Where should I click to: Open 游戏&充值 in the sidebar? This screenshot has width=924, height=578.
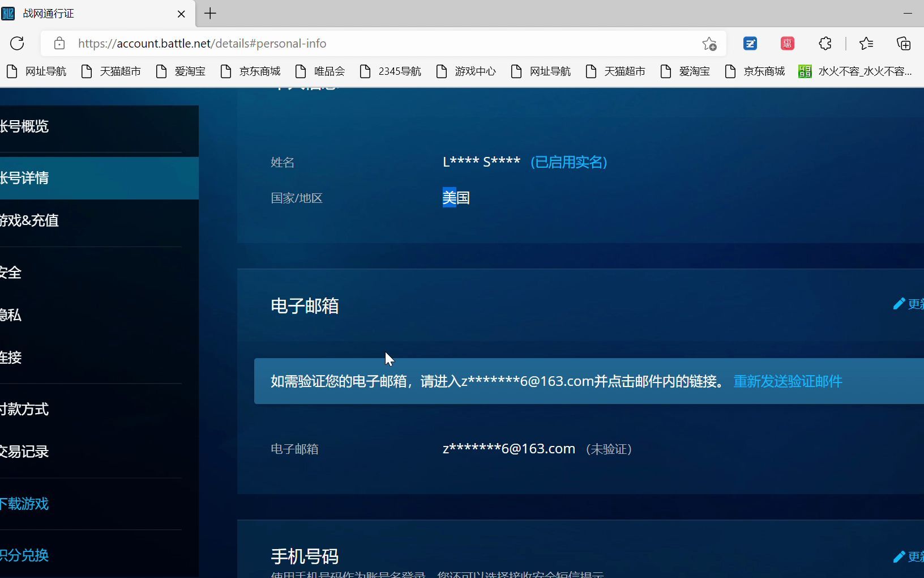pyautogui.click(x=99, y=220)
